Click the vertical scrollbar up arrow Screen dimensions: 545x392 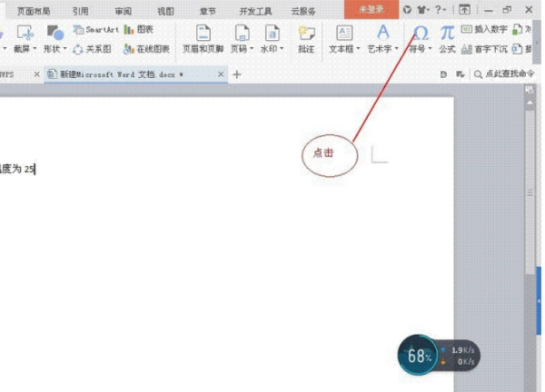pyautogui.click(x=530, y=103)
